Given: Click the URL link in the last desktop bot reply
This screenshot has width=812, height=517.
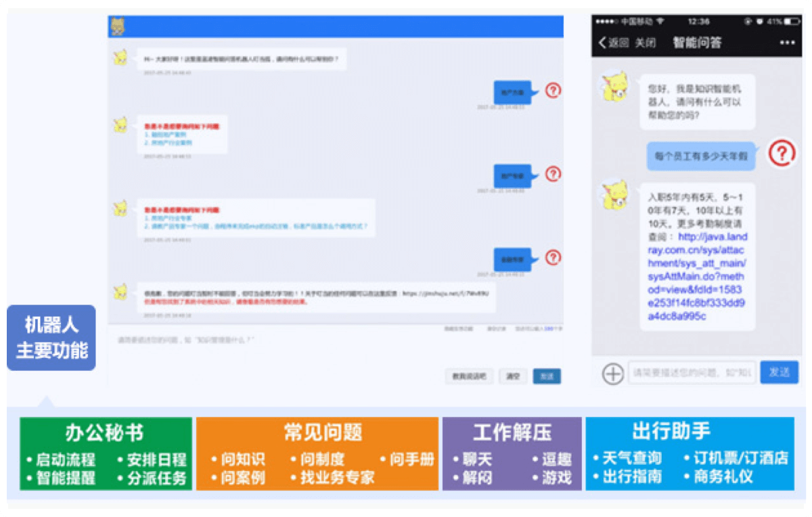Looking at the screenshot, I should pos(445,294).
